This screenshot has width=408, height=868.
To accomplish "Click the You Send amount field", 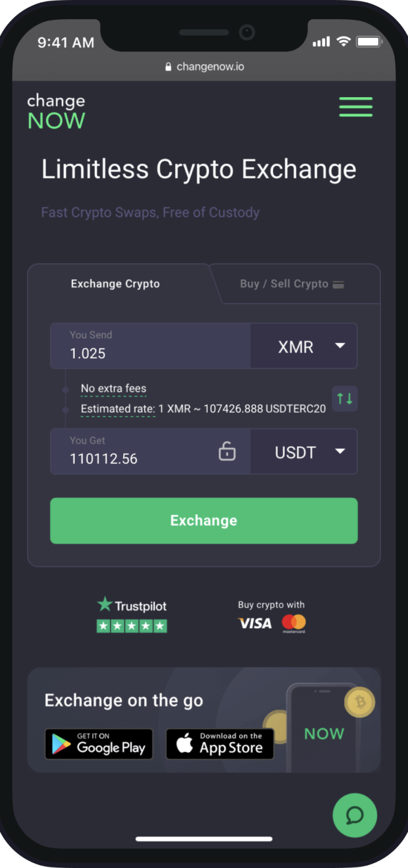I will pyautogui.click(x=150, y=346).
